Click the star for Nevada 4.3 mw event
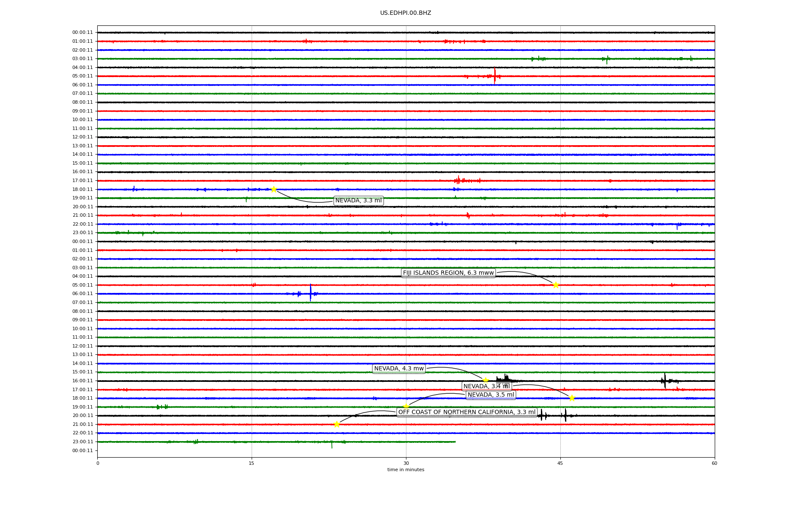The width and height of the screenshot is (812, 508). click(x=486, y=380)
